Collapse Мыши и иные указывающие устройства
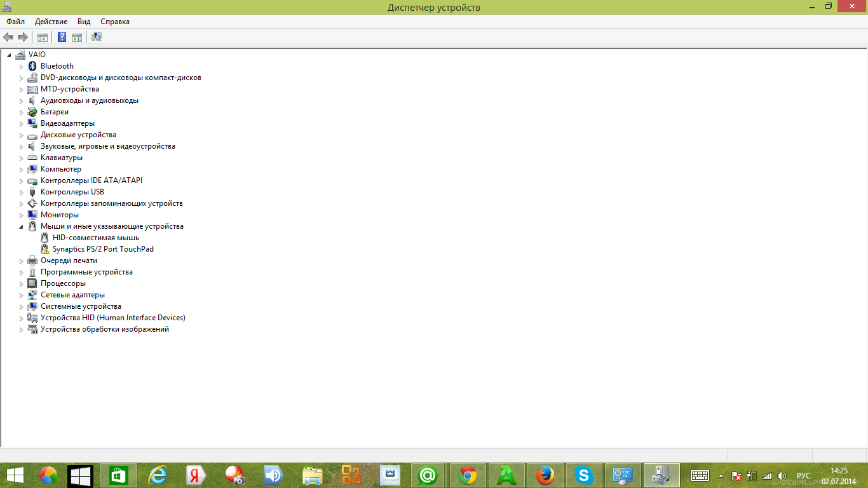The width and height of the screenshot is (868, 488). (21, 227)
